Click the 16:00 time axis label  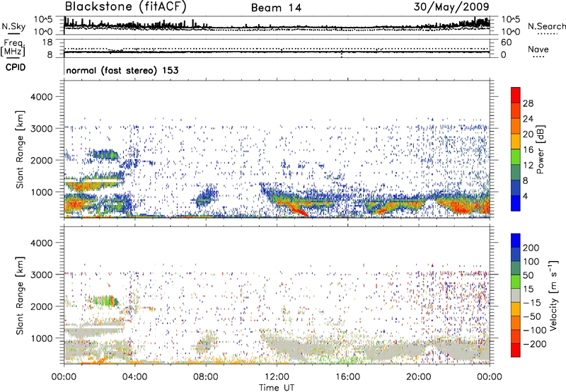(347, 377)
